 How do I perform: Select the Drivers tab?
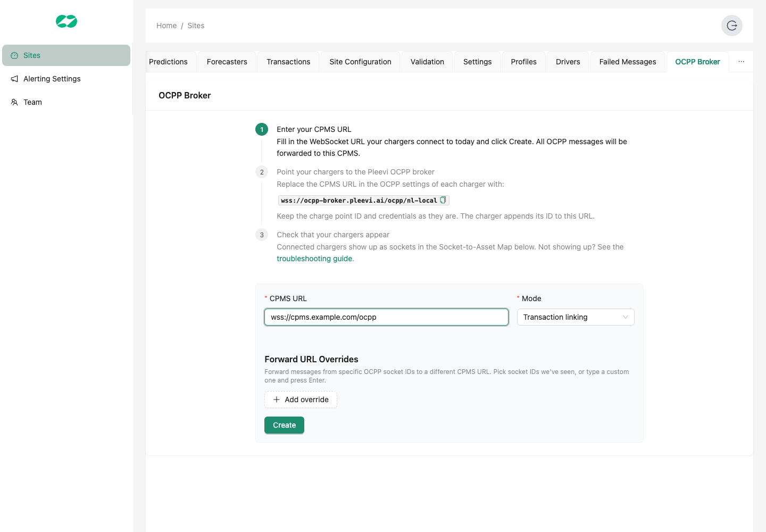pyautogui.click(x=568, y=62)
